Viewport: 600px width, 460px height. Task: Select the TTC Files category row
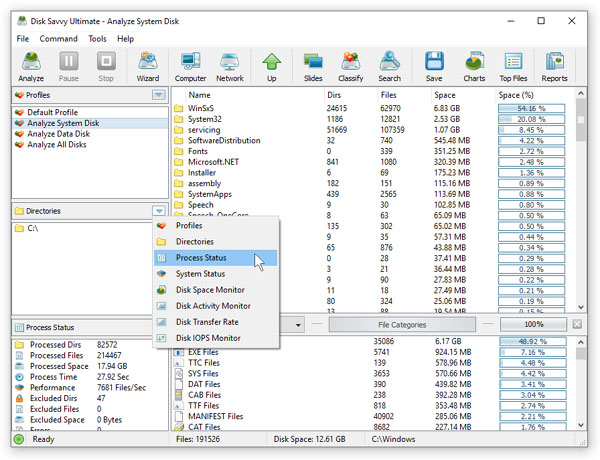click(373, 362)
